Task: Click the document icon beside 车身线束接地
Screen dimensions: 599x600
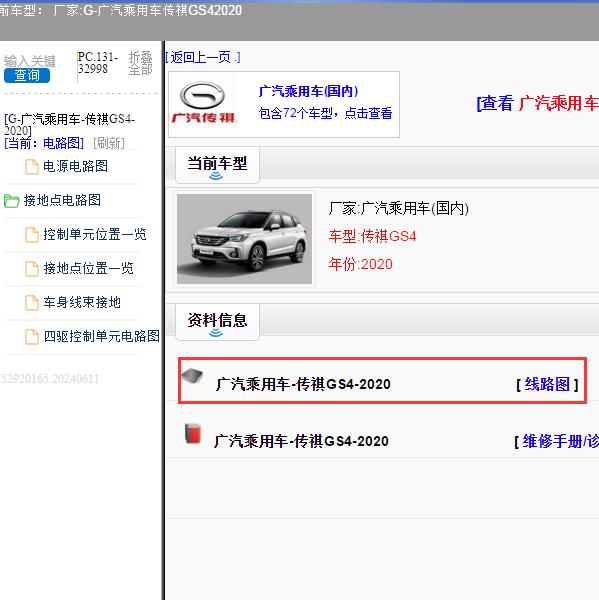Action: click(x=32, y=303)
